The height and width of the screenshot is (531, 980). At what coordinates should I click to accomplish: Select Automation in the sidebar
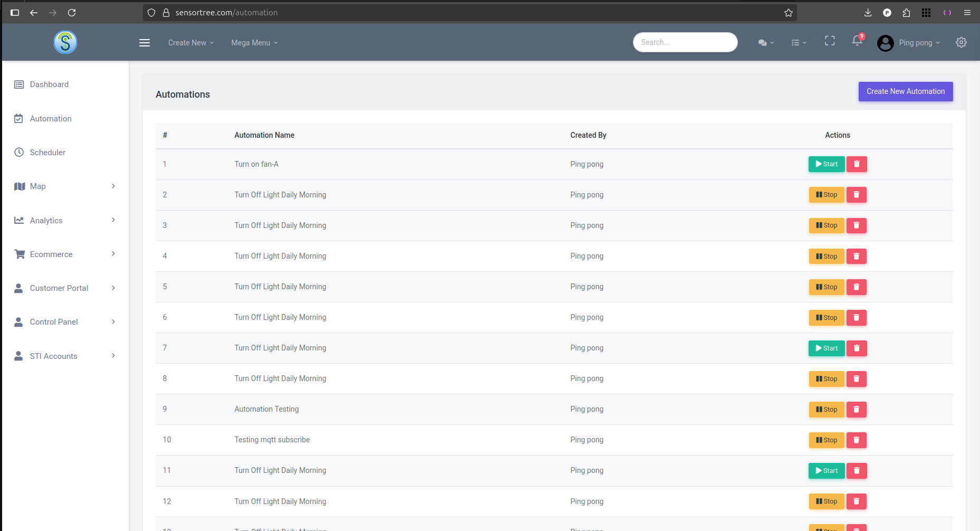click(x=51, y=118)
